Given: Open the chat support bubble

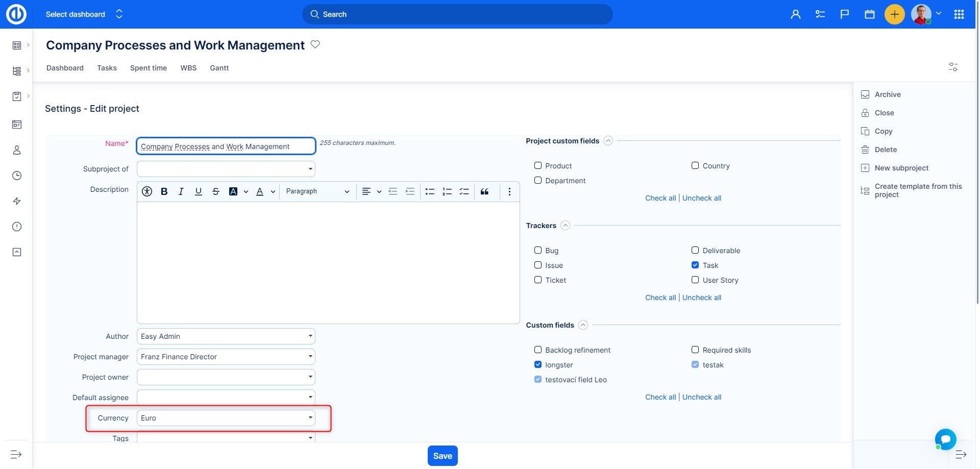Looking at the screenshot, I should coord(945,439).
